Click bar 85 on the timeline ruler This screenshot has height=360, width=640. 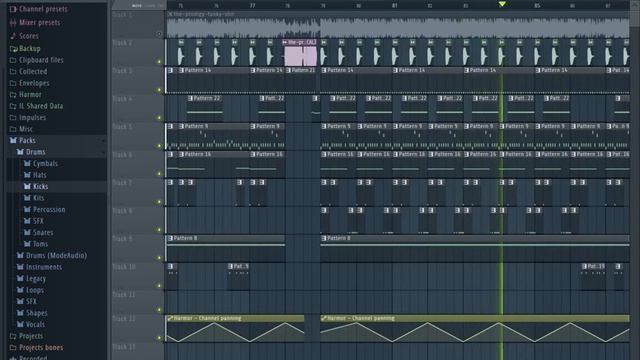(x=537, y=5)
